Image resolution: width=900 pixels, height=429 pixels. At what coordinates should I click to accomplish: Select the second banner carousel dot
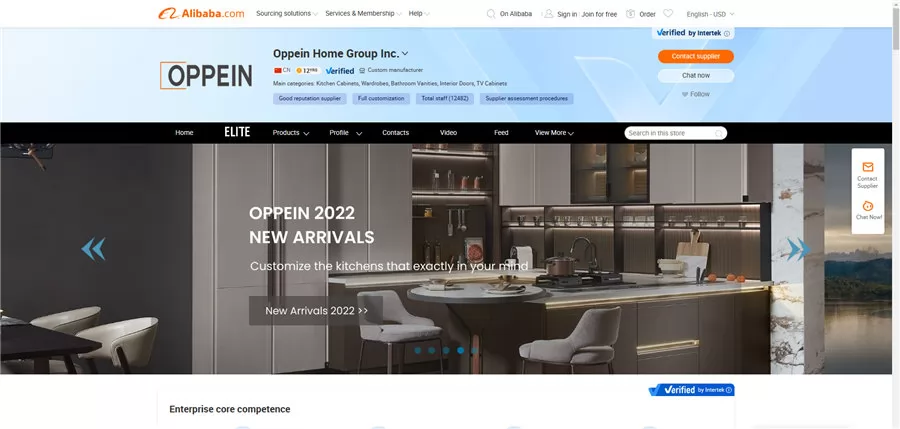tap(432, 350)
